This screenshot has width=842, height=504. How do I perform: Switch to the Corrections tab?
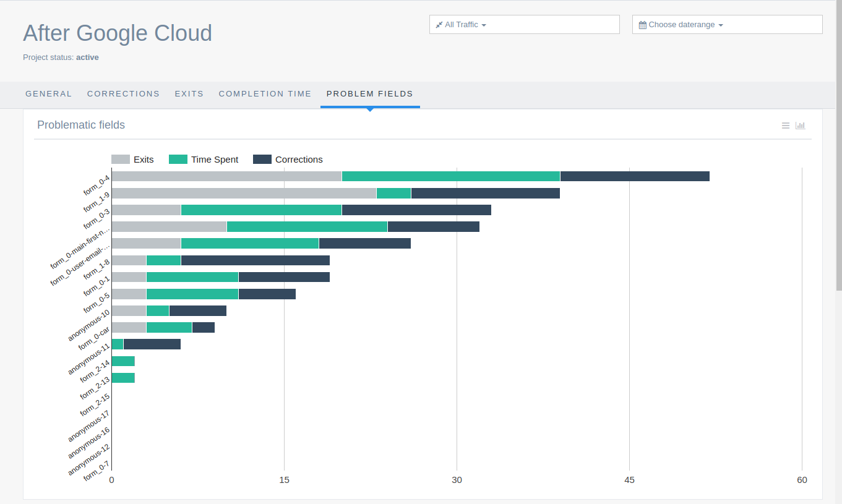pos(124,94)
